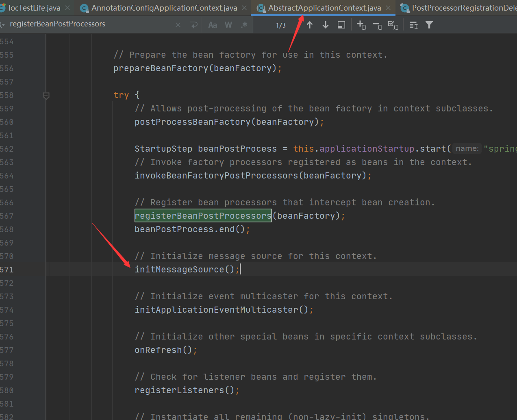Close the IocTestLife.java tab
This screenshot has width=517, height=420.
[x=67, y=8]
